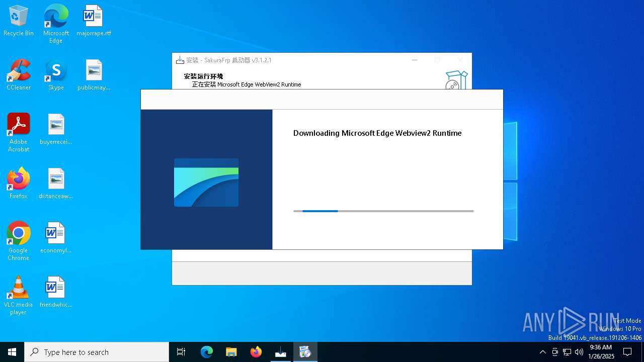Screen dimensions: 644x362
Task: Select the buyerrecei image file icon
Action: (56, 129)
